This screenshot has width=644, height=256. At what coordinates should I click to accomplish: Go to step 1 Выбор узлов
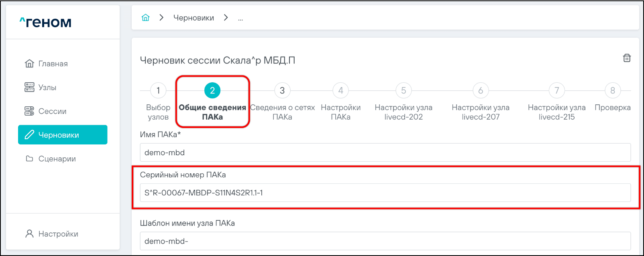[158, 91]
